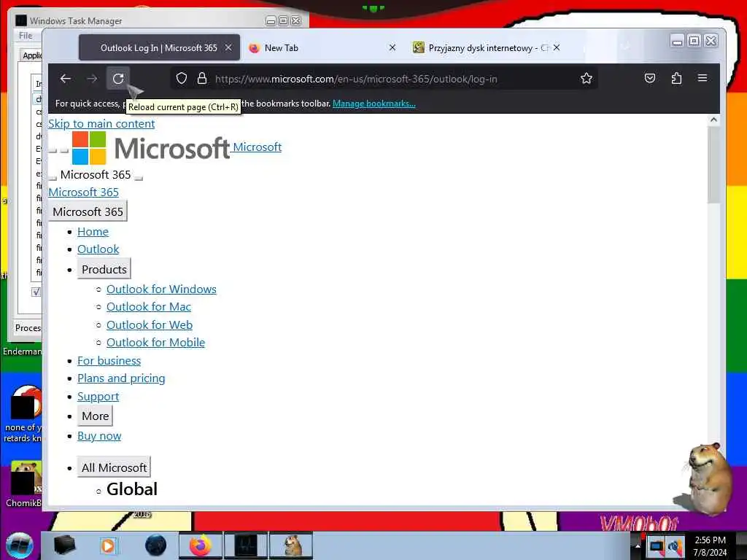This screenshot has height=560, width=747.
Task: Expand the Microsoft 365 menu button
Action: (x=88, y=211)
